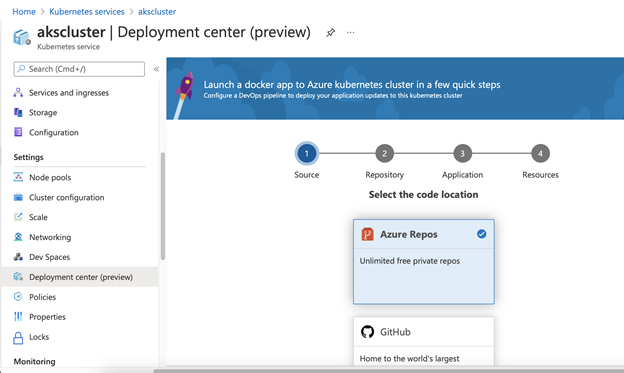Click the sidebar vertical scrollbar
This screenshot has width=624, height=373.
pyautogui.click(x=162, y=206)
